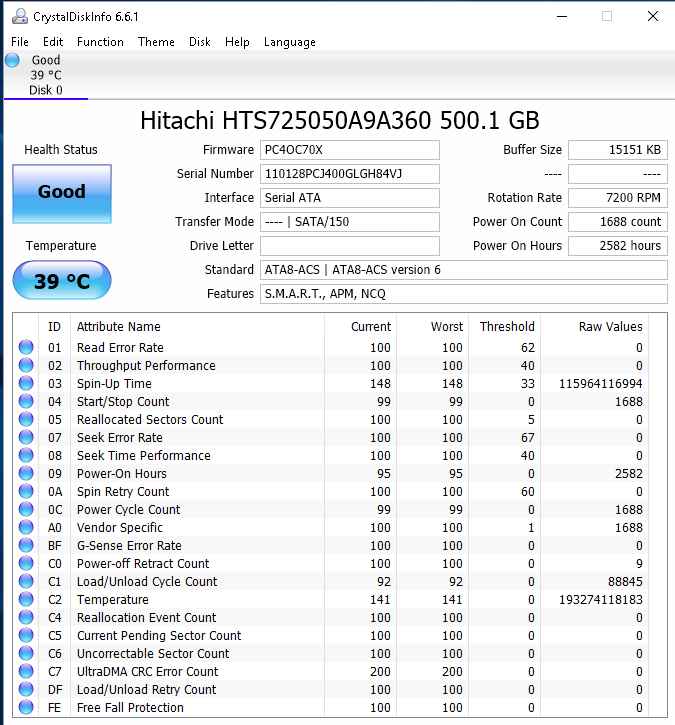Select the Disk 0 tab at top
The width and height of the screenshot is (675, 725).
pos(46,75)
